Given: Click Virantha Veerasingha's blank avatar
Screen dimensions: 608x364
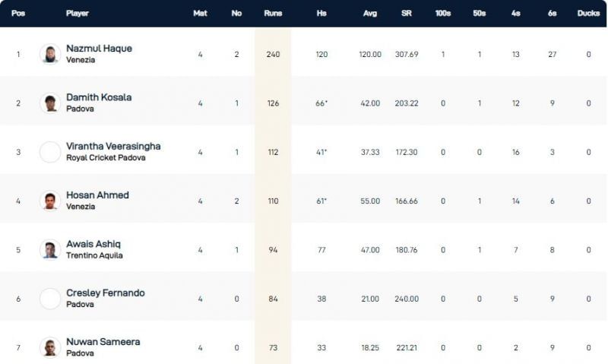Looking at the screenshot, I should coord(50,152).
